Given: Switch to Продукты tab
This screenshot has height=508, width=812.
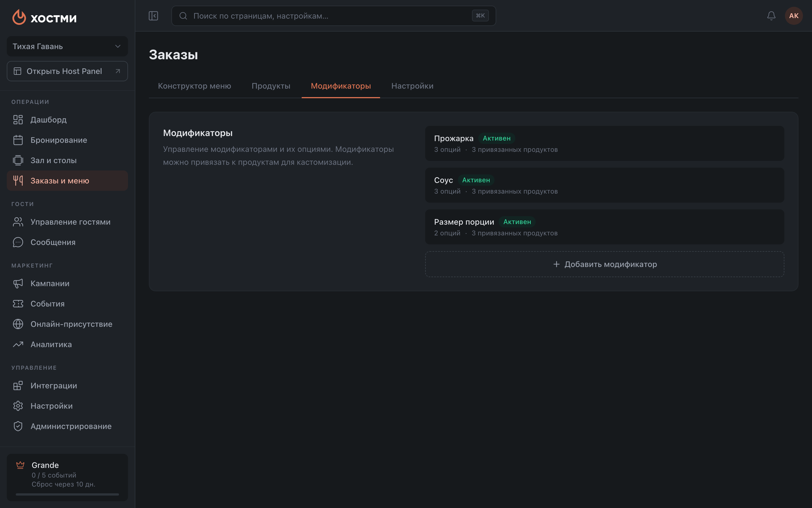Looking at the screenshot, I should click(271, 86).
